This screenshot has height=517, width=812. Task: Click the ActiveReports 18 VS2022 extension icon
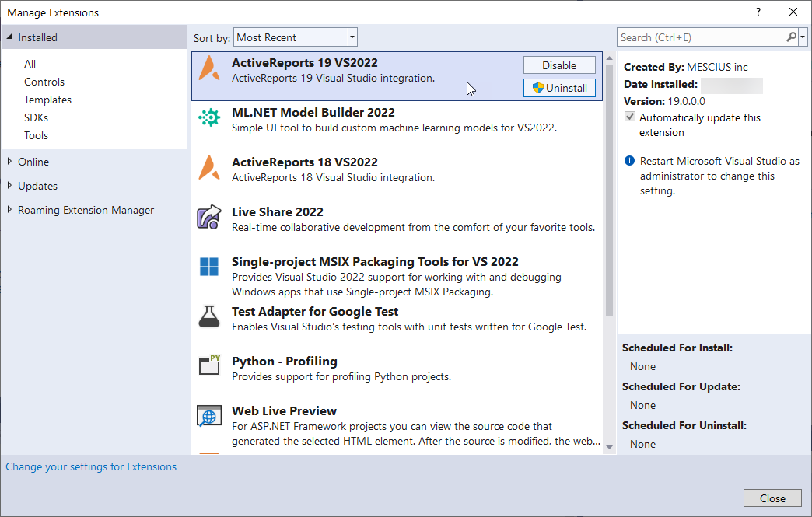pos(209,168)
